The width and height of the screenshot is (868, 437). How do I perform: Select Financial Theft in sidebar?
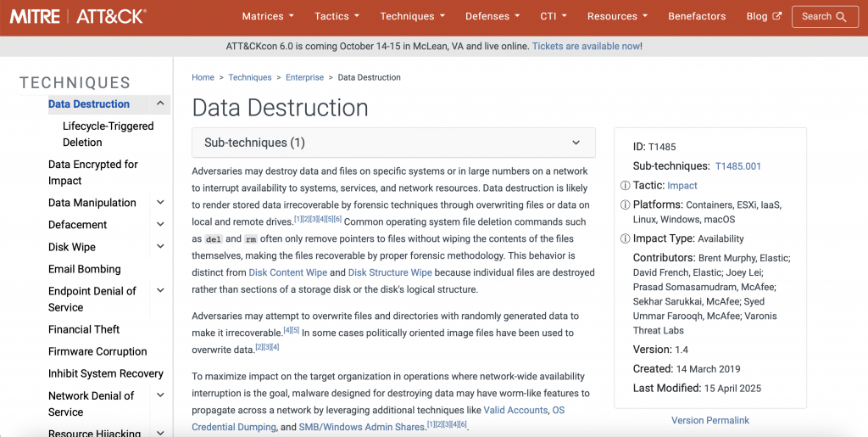[84, 329]
